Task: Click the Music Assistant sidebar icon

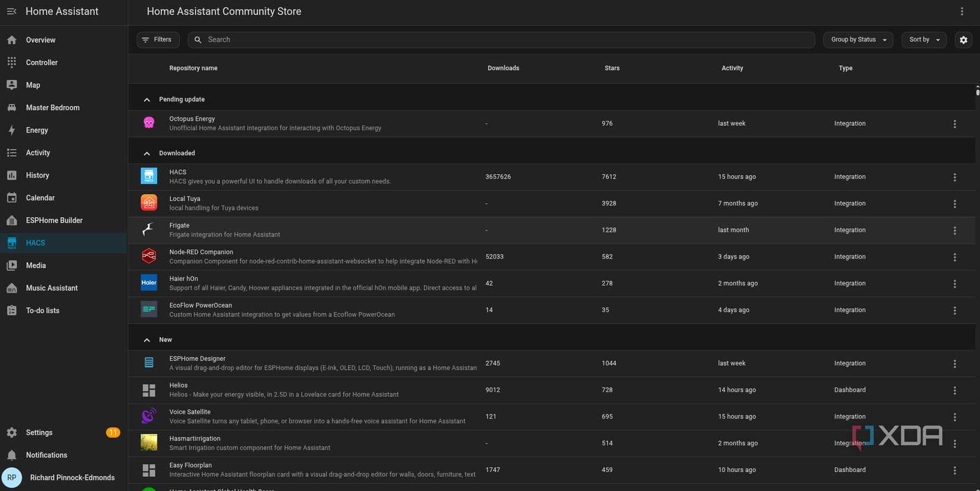Action: [x=12, y=288]
